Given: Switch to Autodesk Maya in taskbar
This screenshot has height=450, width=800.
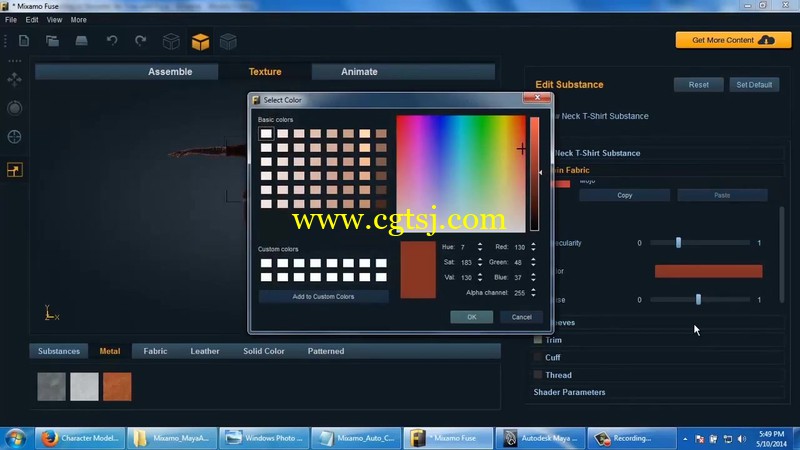Looking at the screenshot, I should (540, 438).
